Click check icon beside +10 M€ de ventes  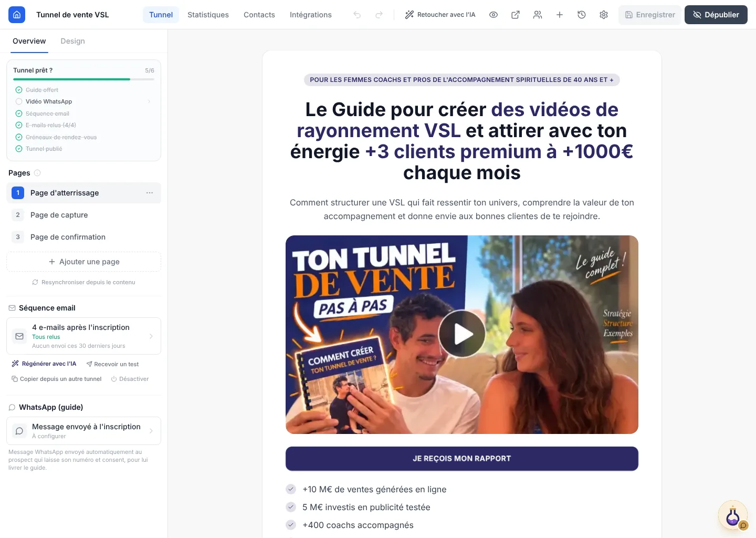pos(291,489)
